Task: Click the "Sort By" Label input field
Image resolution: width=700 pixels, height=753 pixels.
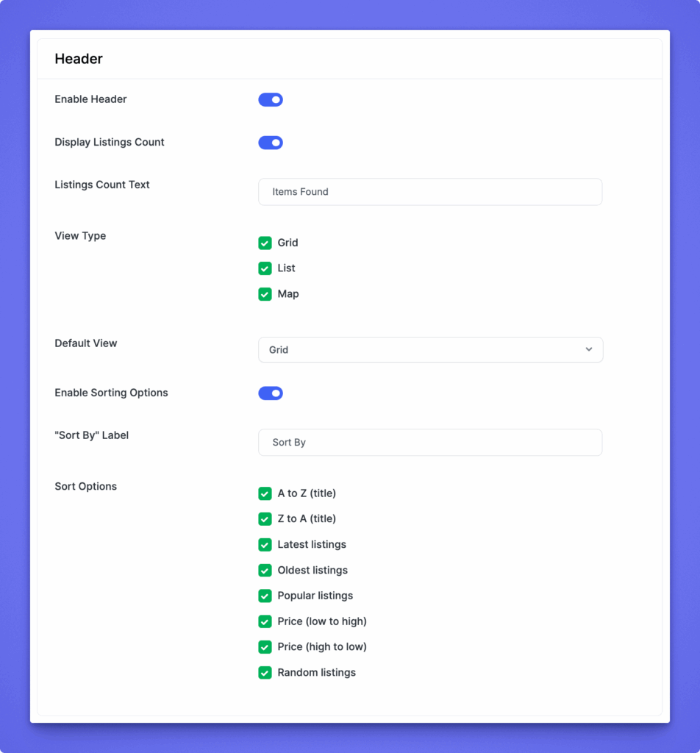Action: [430, 443]
